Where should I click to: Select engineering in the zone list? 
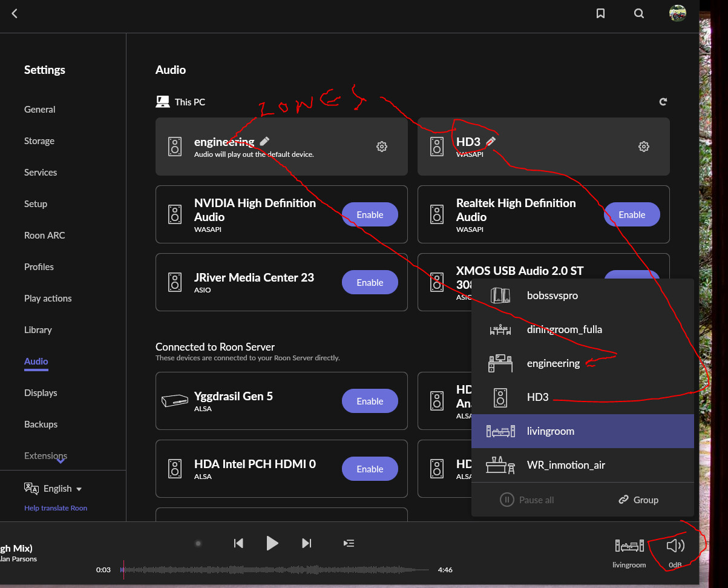(x=583, y=363)
